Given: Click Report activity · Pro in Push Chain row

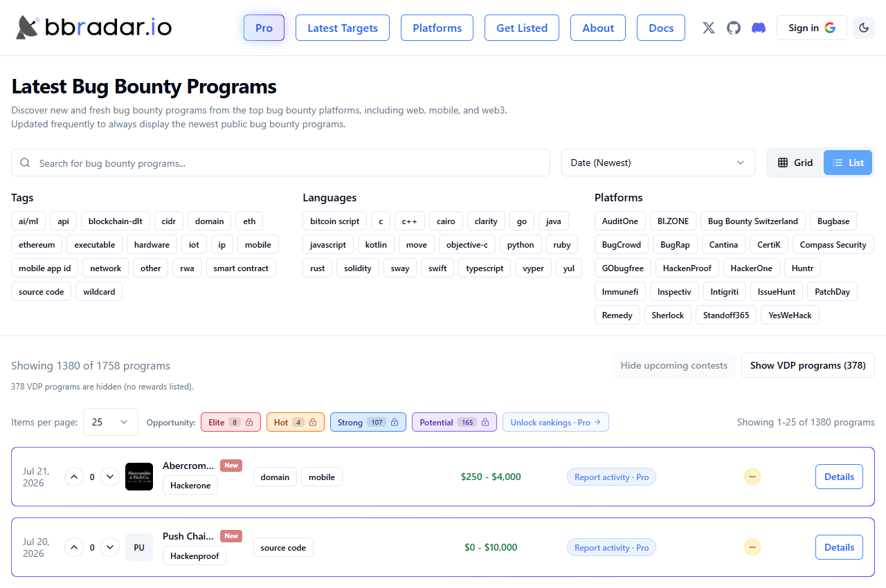Looking at the screenshot, I should (612, 547).
